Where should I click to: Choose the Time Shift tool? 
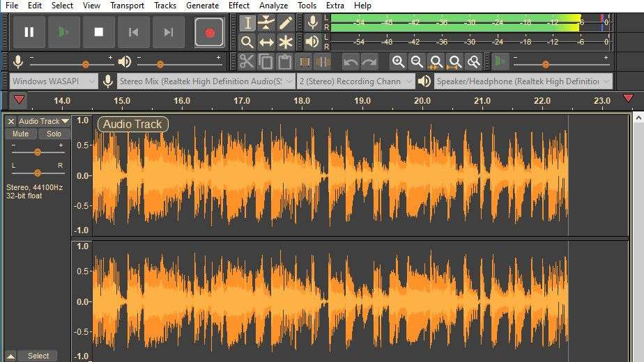click(266, 42)
